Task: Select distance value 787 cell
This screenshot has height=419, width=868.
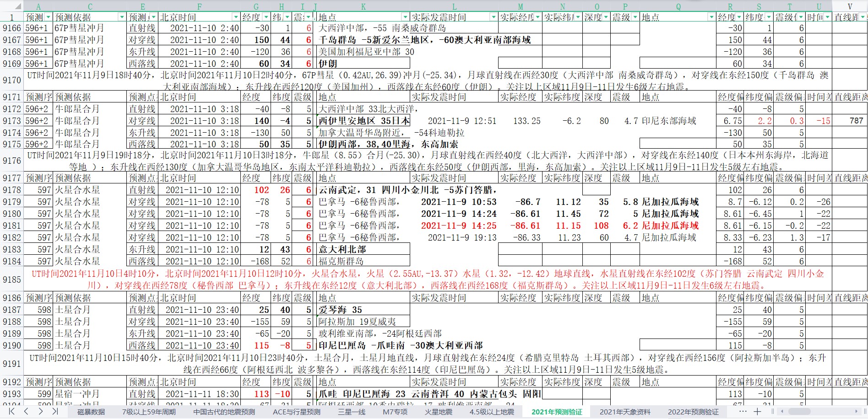Action: click(850, 121)
